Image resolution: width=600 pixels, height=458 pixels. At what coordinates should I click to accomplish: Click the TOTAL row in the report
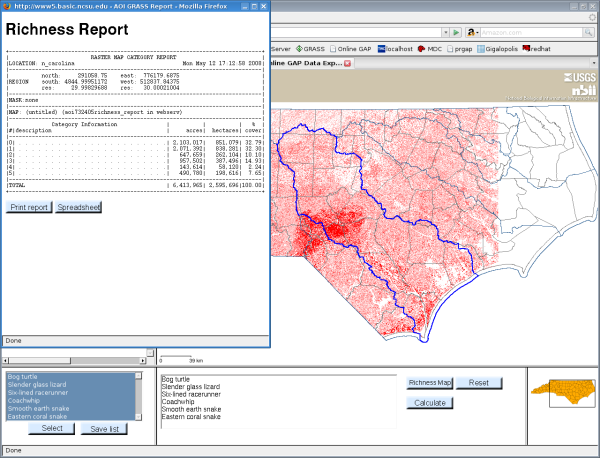click(135, 185)
